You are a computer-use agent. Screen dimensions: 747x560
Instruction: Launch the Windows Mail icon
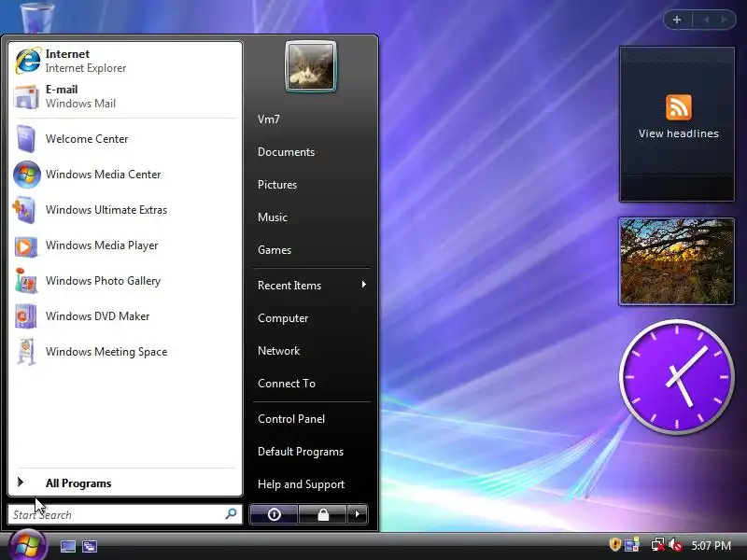point(26,97)
